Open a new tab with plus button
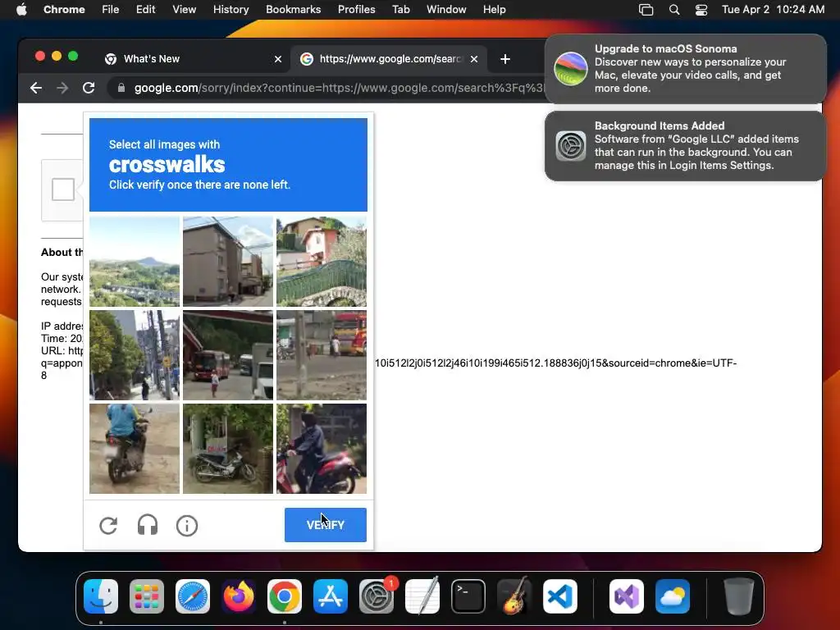Image resolution: width=840 pixels, height=630 pixels. [x=505, y=59]
